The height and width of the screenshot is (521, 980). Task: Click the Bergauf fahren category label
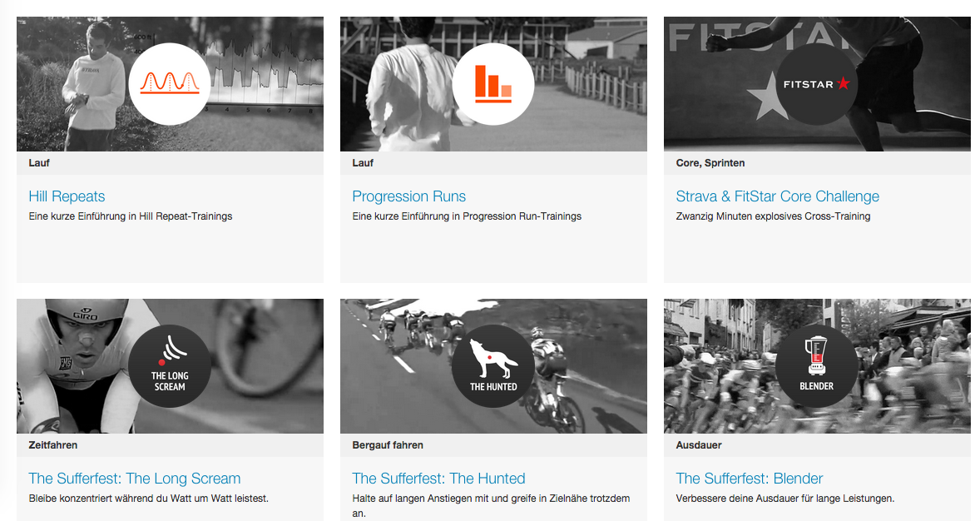(388, 445)
